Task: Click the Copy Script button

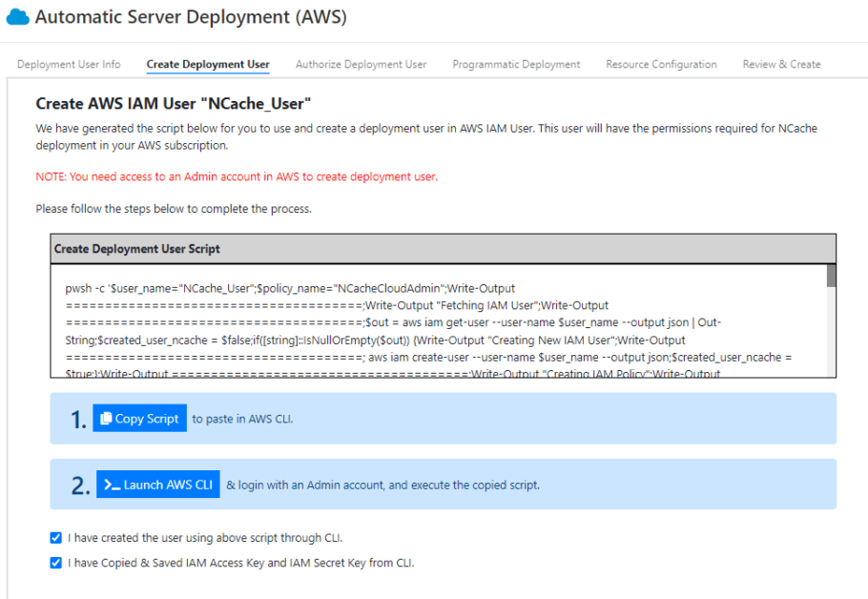Action: click(139, 419)
